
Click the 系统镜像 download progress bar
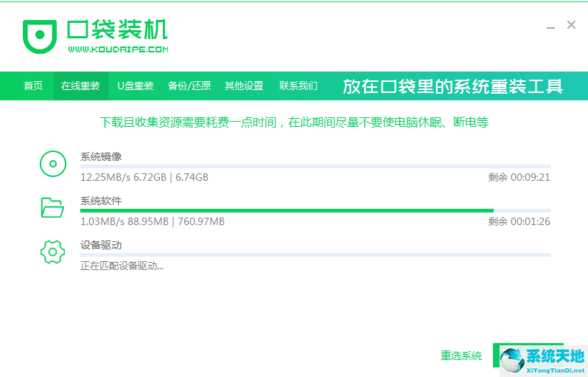[x=315, y=166]
